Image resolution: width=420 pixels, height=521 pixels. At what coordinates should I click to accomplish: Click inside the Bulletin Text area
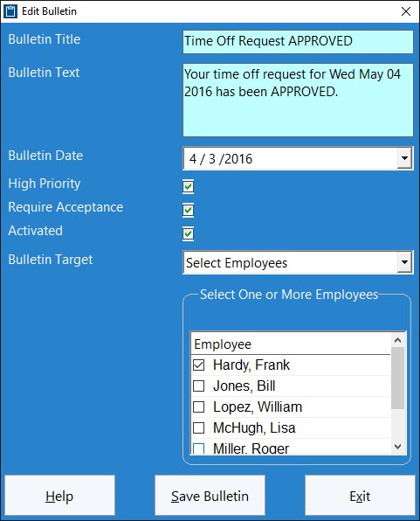[298, 100]
